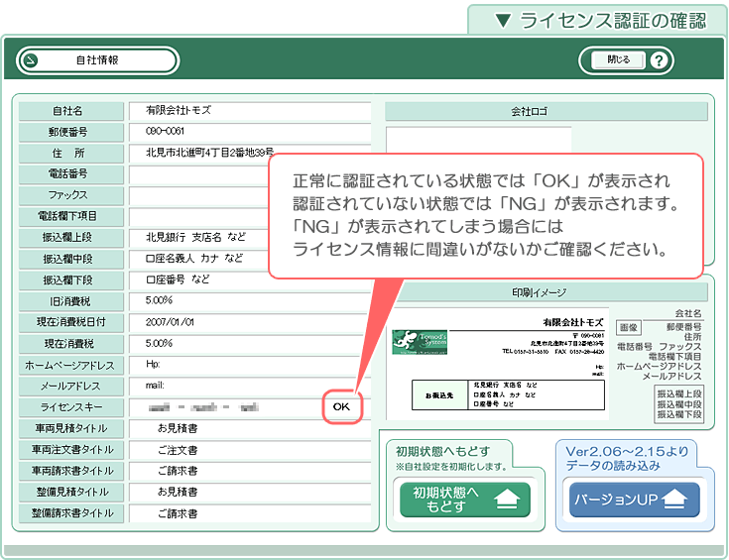Click the Tomod's System logo in print preview
729x560 pixels.
420,342
